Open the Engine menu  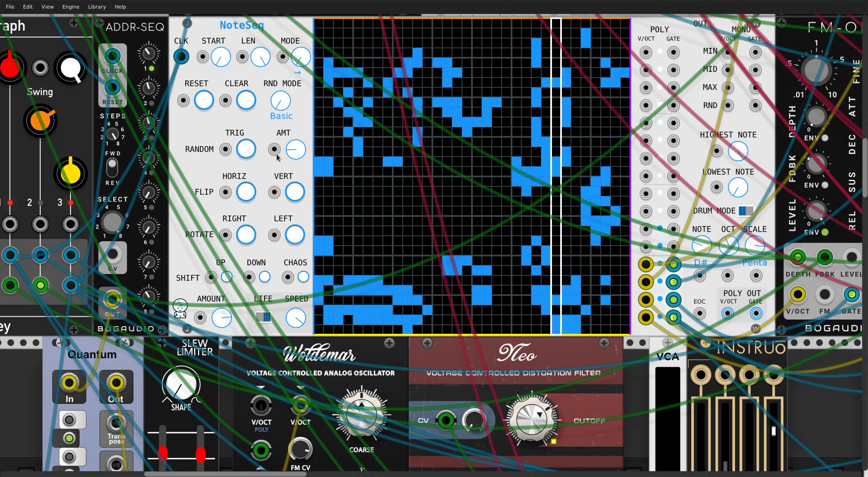71,7
